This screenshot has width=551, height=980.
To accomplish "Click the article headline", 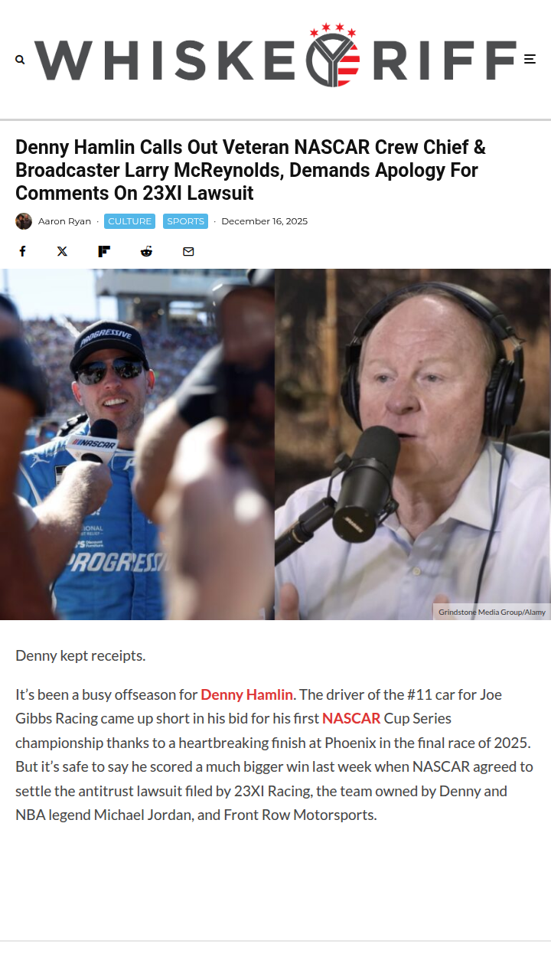I will click(x=250, y=170).
